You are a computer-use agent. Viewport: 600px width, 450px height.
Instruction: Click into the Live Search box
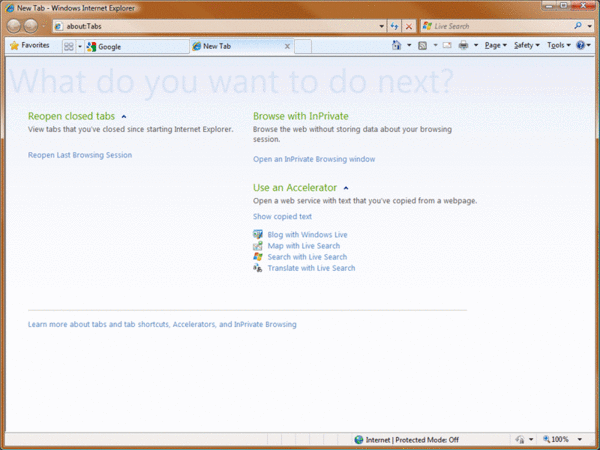tap(497, 26)
